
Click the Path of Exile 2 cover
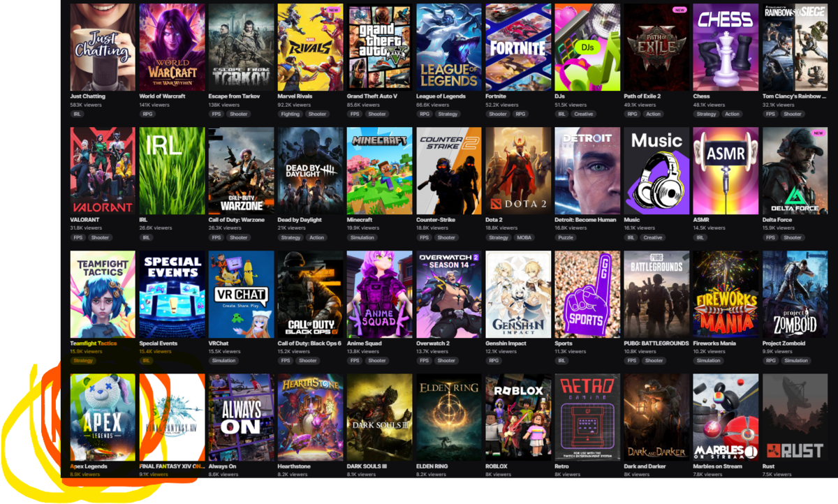coord(656,47)
